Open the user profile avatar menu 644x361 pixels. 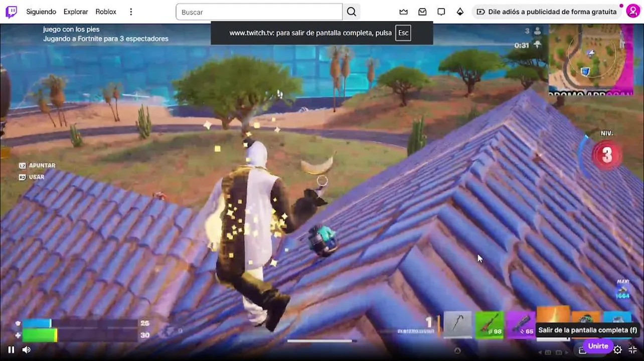click(632, 12)
